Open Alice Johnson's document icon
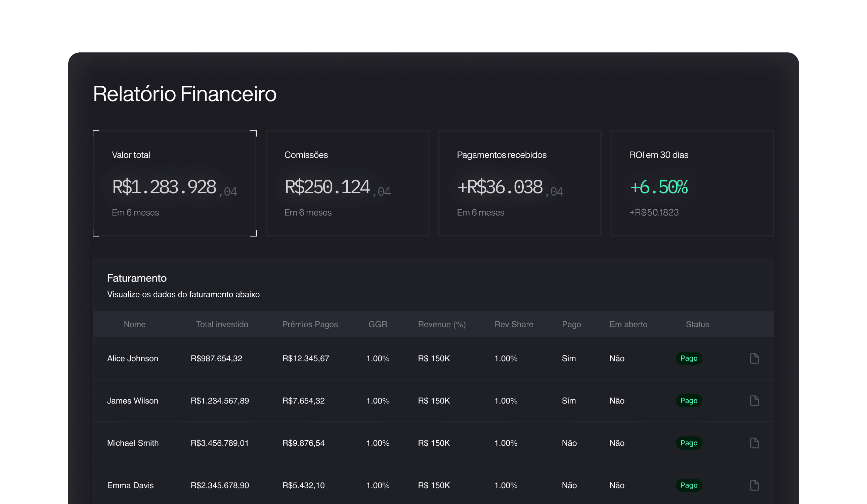867x504 pixels. tap(754, 358)
